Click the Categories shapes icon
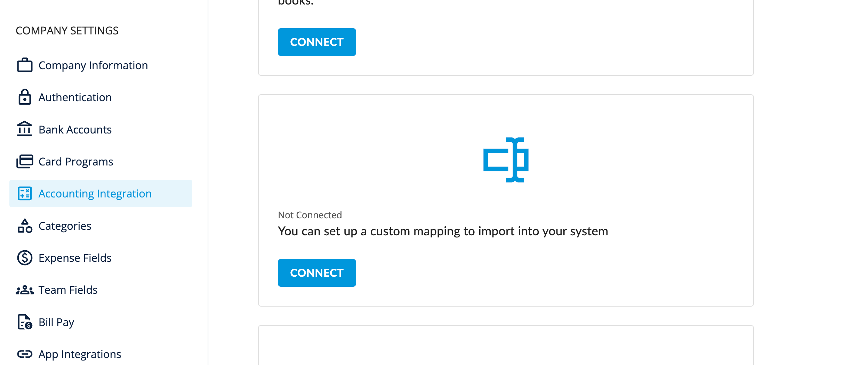Screen dimensions: 868x365 click(25, 226)
